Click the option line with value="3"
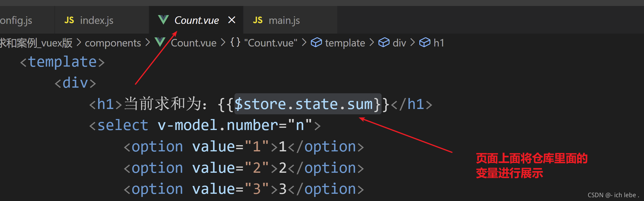The width and height of the screenshot is (644, 201). click(244, 189)
